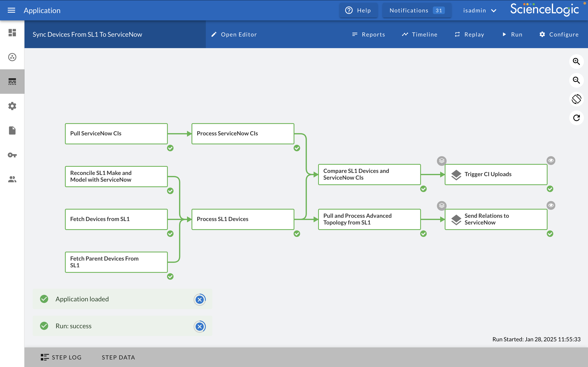Open the Configure settings panel

point(559,35)
